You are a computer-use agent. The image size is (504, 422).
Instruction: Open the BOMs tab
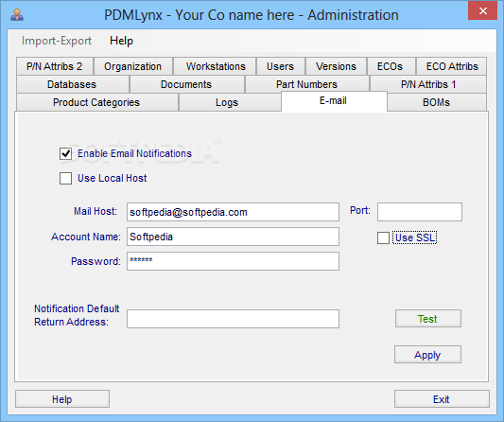point(436,102)
